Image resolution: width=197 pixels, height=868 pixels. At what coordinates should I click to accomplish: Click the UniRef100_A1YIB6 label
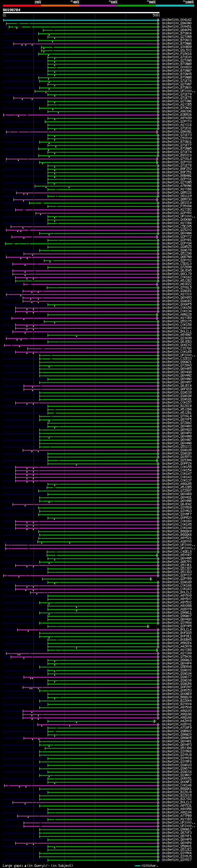[177, 189]
